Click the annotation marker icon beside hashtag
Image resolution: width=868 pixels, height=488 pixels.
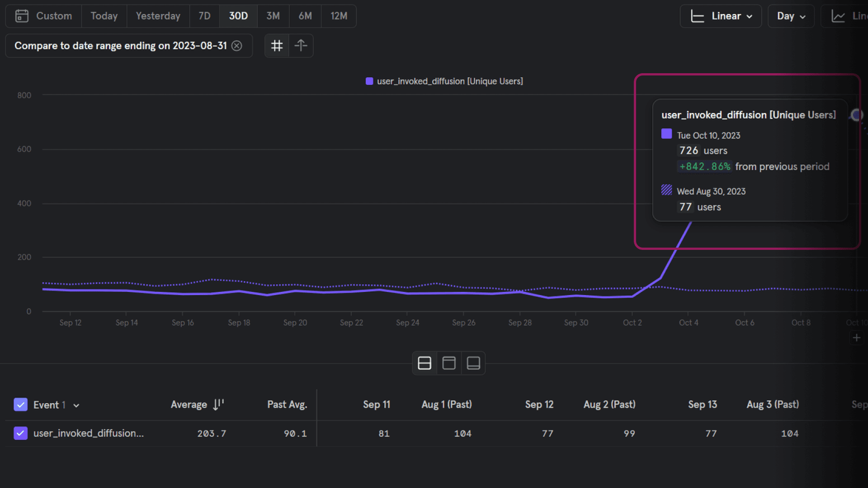point(301,46)
